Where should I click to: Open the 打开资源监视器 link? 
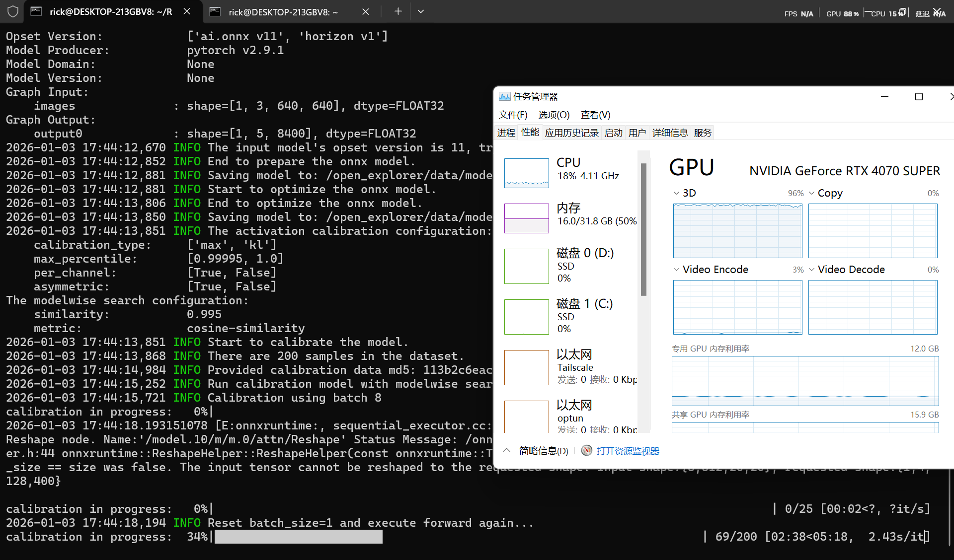(x=628, y=451)
